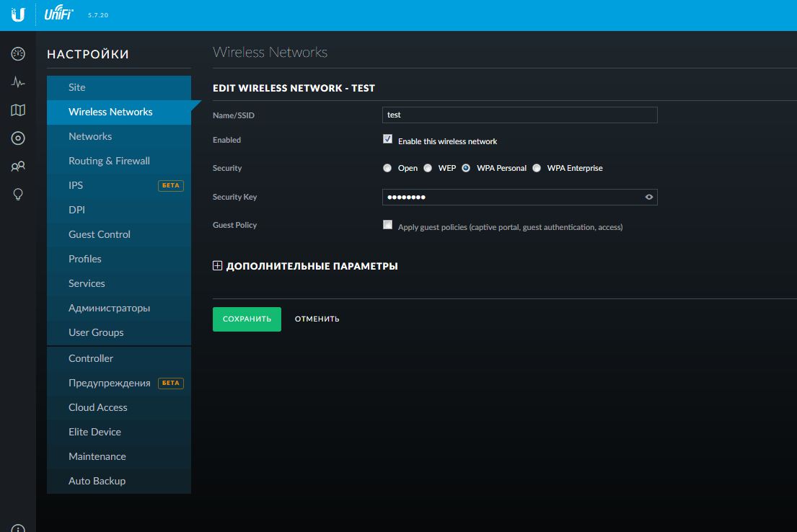The width and height of the screenshot is (797, 532).
Task: Click the Name/SSID input field
Action: pos(519,115)
